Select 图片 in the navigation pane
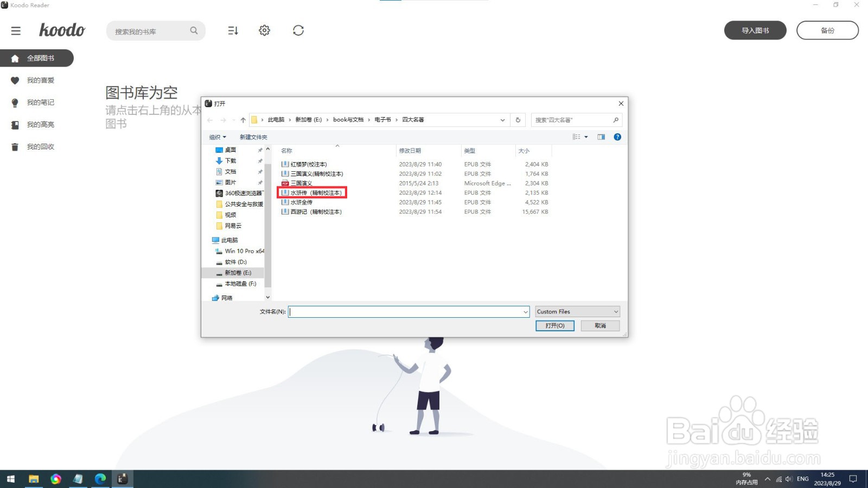 click(230, 183)
